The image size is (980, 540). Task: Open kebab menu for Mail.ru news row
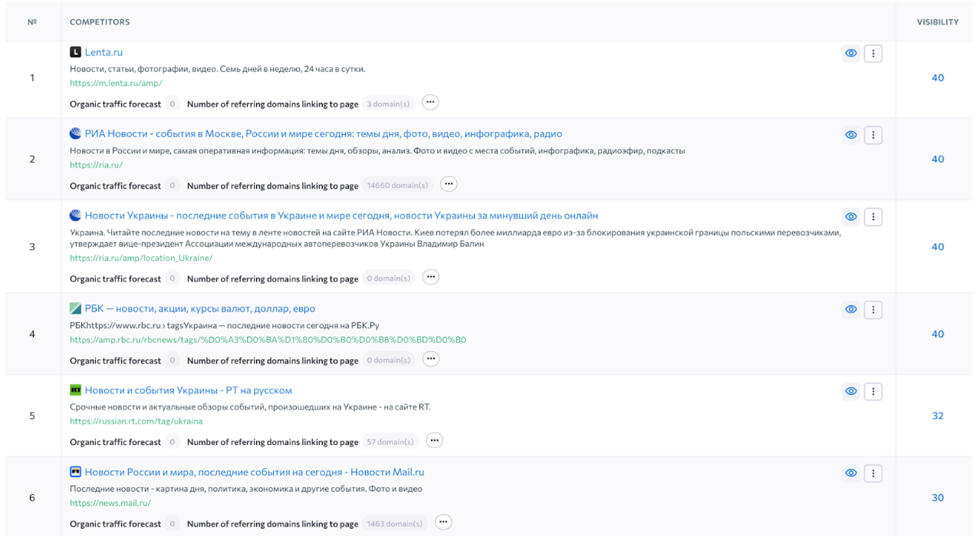tap(873, 473)
